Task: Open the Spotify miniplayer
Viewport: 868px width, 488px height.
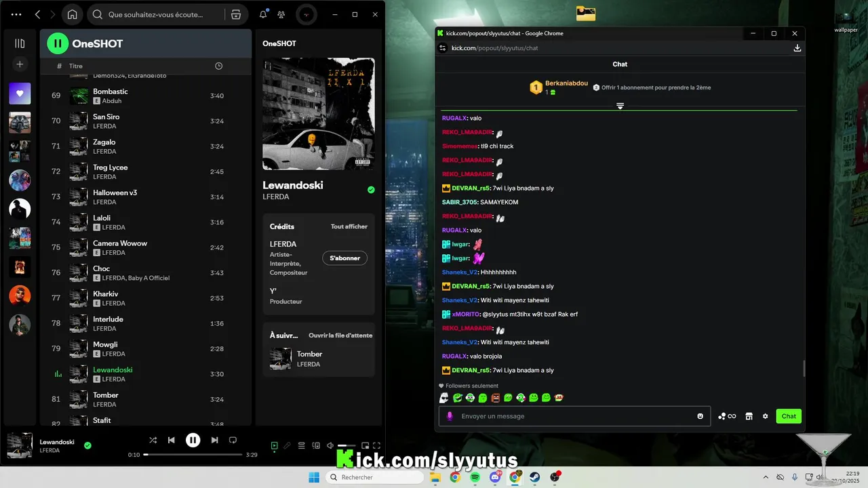Action: 365,445
